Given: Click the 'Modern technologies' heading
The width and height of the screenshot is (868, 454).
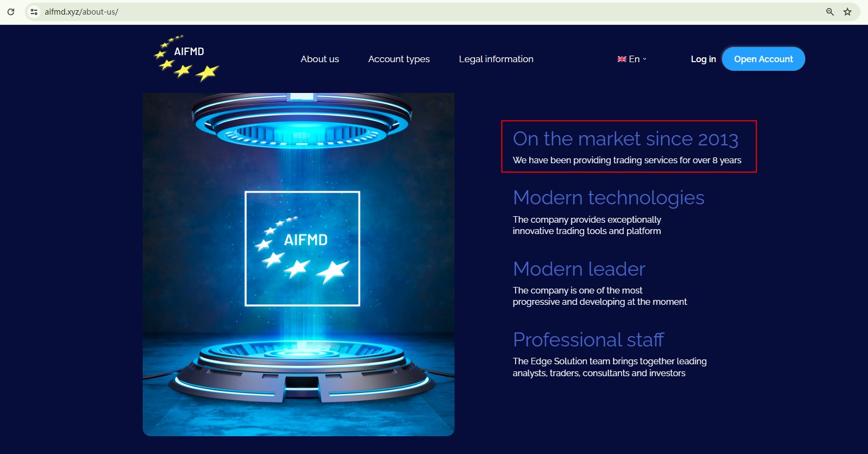Looking at the screenshot, I should click(x=609, y=198).
